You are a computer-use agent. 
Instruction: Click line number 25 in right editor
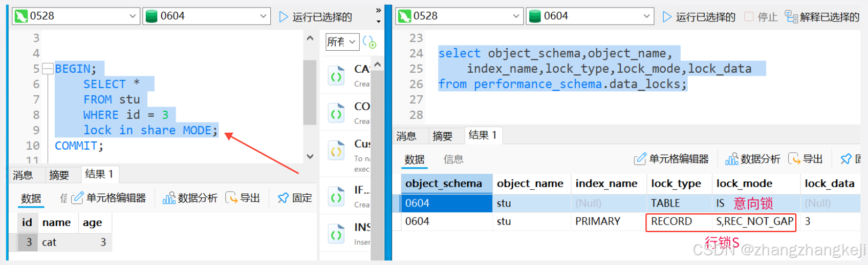pos(416,69)
